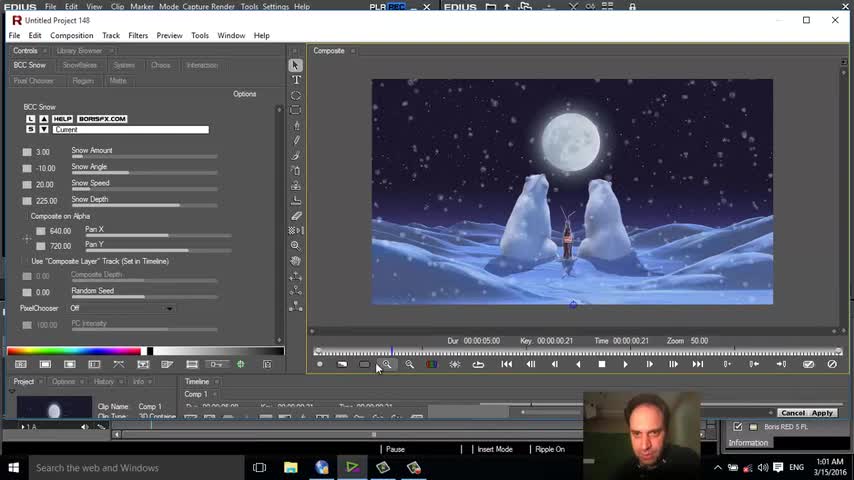The width and height of the screenshot is (854, 480).
Task: Select the pencil drawing tool
Action: (x=296, y=141)
